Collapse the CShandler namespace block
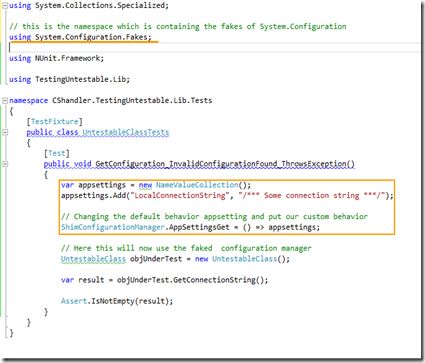425x363 pixels. click(x=5, y=100)
